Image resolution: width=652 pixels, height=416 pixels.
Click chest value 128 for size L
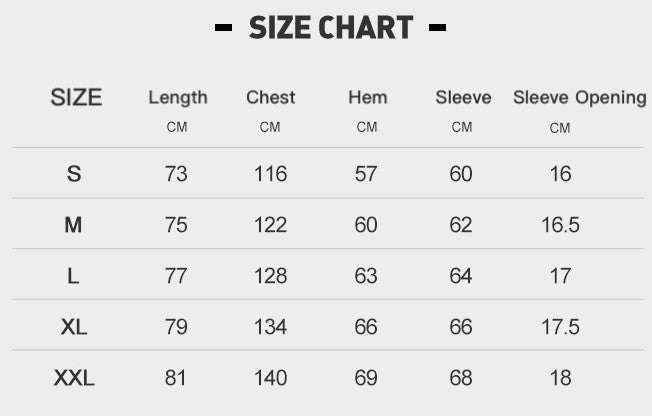(x=271, y=276)
